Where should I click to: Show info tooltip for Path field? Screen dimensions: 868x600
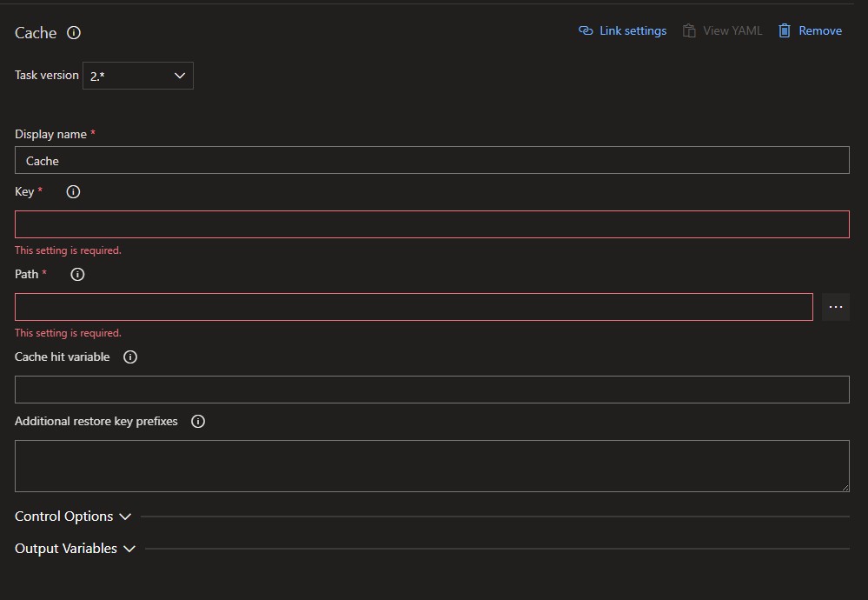77,274
